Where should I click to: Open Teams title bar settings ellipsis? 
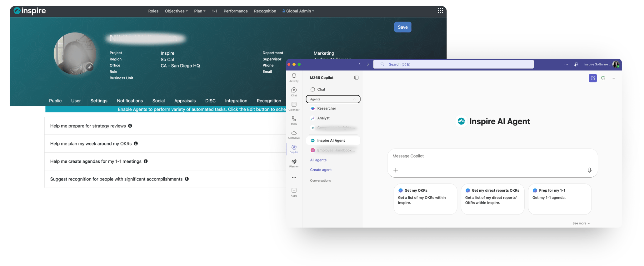tap(566, 64)
